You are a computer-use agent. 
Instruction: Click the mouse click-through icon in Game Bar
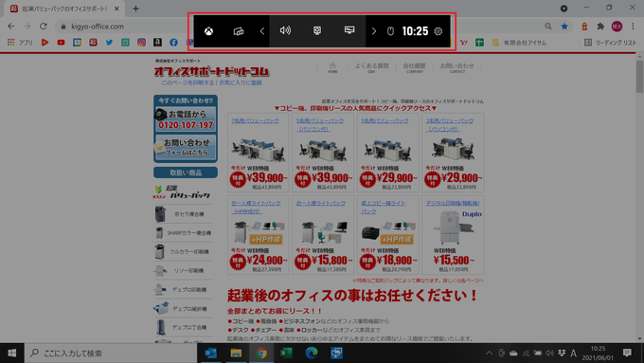[390, 31]
